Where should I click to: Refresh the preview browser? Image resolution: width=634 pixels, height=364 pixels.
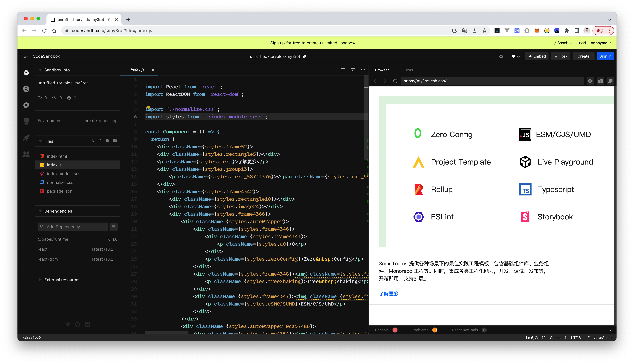pos(395,81)
